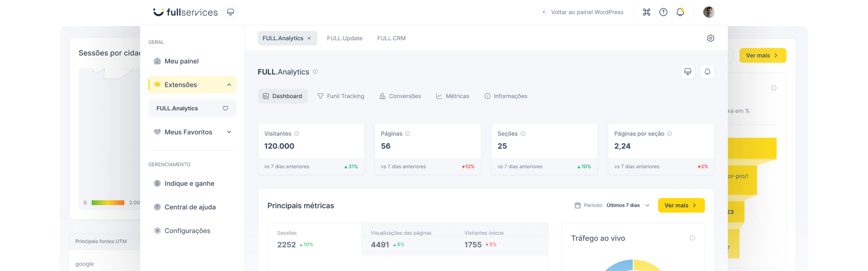Click the sessions color gradient legend bar
Viewport: 868px width, 271px height.
108,203
